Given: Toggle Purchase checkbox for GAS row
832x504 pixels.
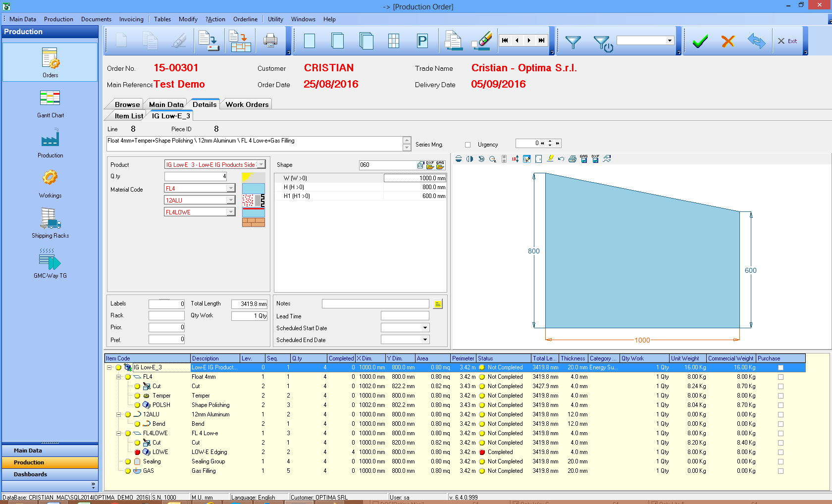Looking at the screenshot, I should (781, 471).
